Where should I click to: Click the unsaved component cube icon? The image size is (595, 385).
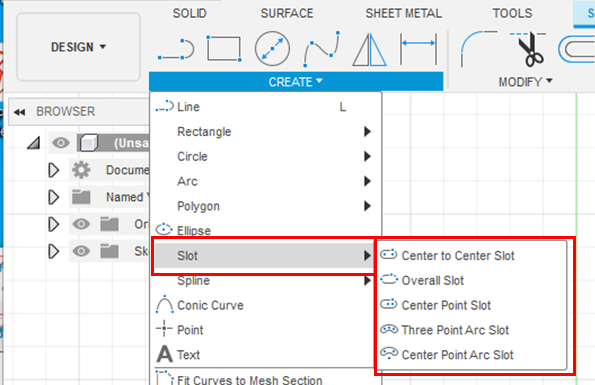89,143
